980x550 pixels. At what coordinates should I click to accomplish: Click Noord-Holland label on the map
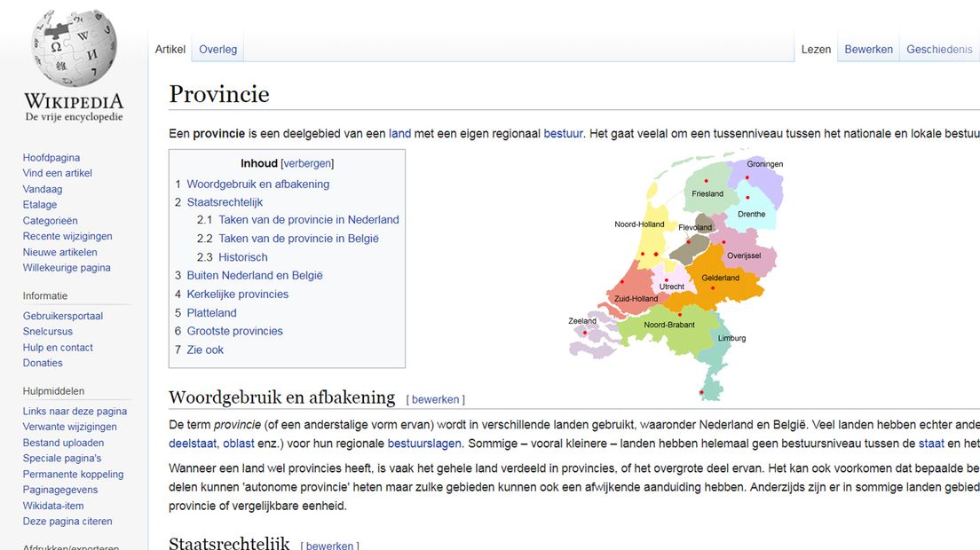639,224
